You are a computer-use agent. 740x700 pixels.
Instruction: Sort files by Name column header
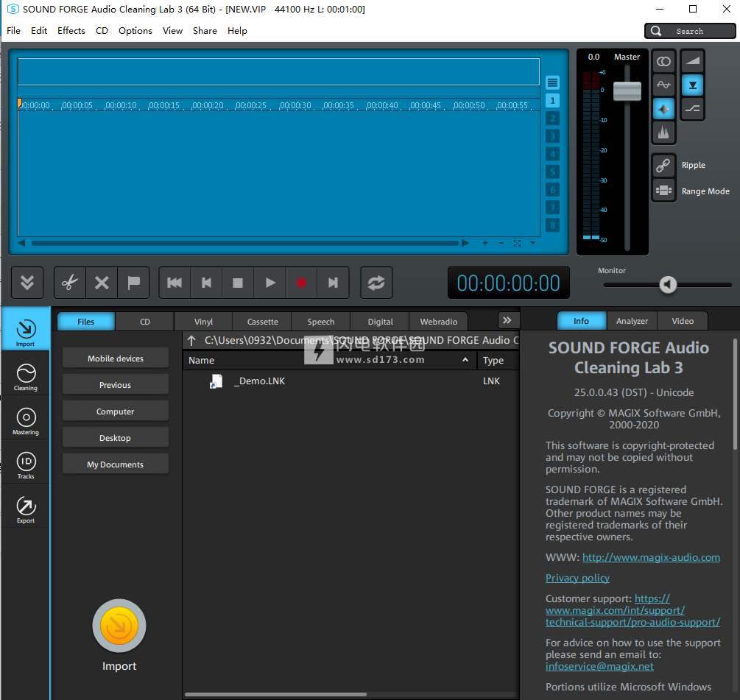330,360
